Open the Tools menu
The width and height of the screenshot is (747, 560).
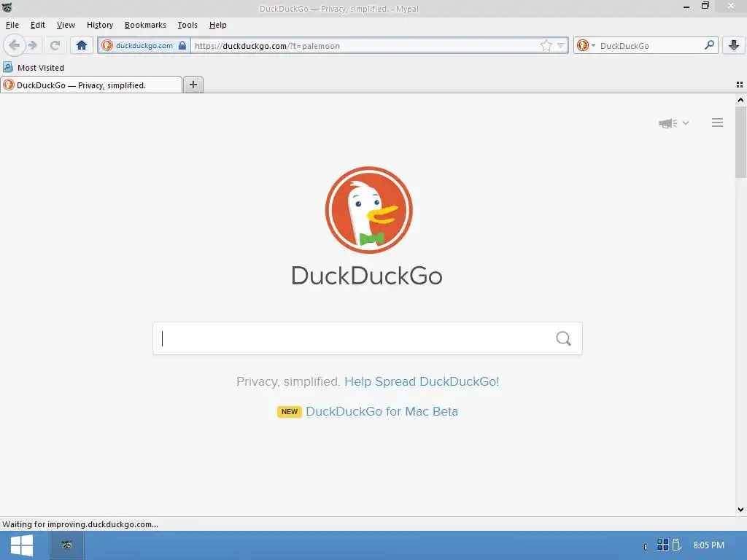point(187,25)
